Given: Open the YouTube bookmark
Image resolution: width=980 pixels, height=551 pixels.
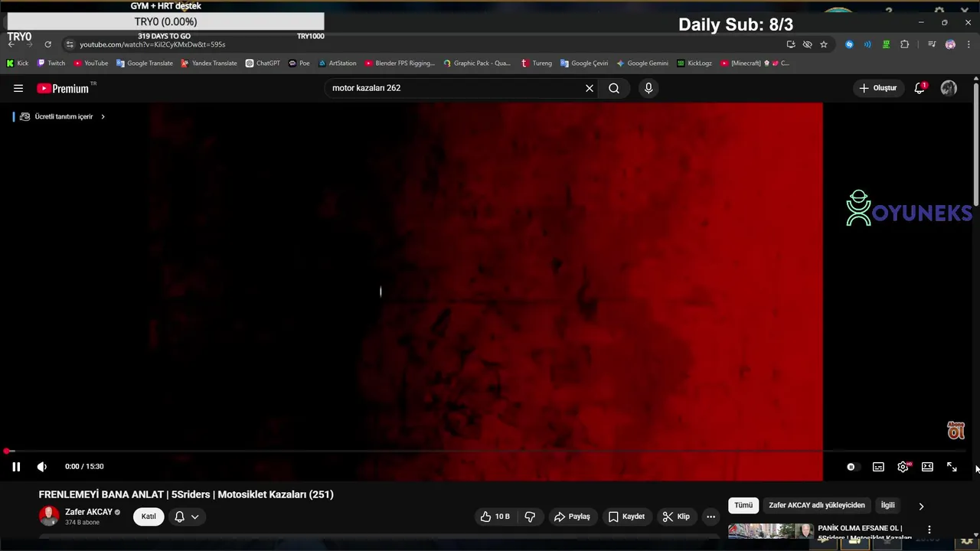Looking at the screenshot, I should tap(91, 64).
